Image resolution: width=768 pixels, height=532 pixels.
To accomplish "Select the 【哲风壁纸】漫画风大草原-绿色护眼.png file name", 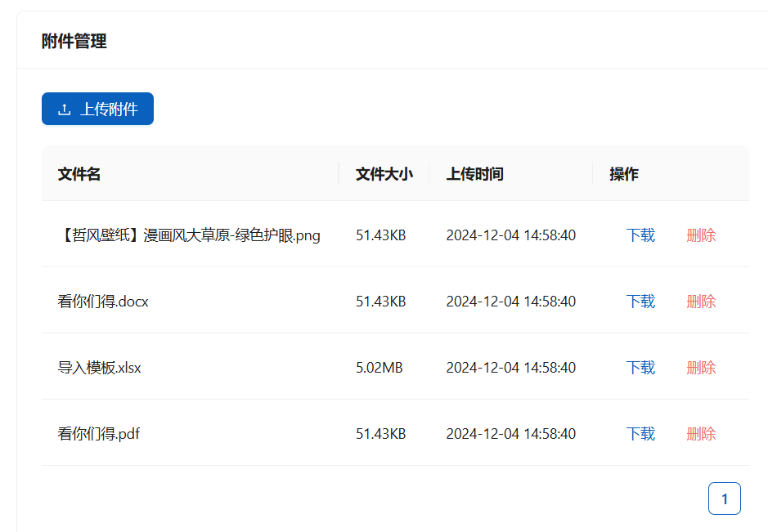I will (189, 235).
